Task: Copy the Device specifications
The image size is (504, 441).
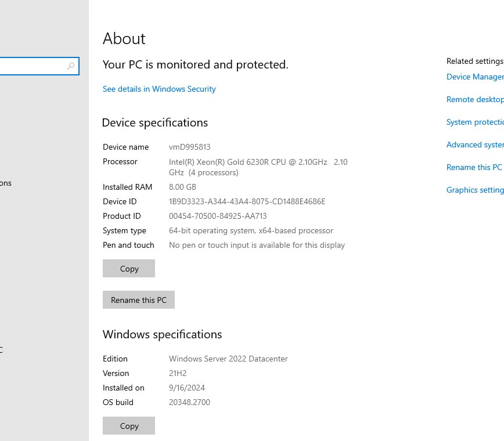Action: (129, 269)
